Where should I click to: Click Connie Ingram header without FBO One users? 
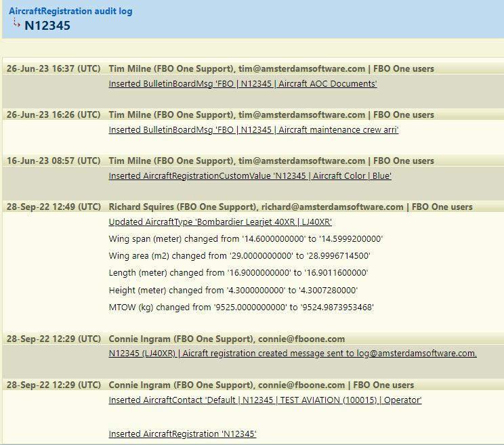coord(227,339)
